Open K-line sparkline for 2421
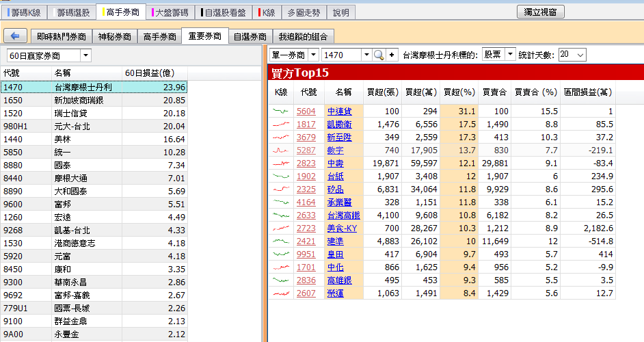Image resolution: width=644 pixels, height=342 pixels. coord(281,241)
